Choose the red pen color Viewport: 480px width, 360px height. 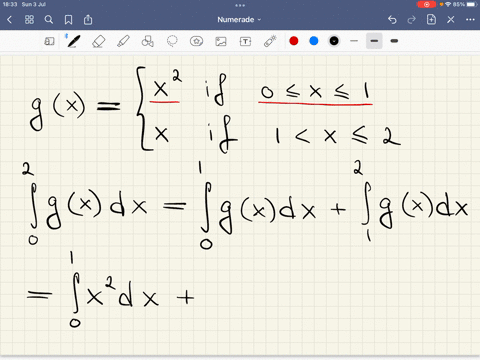pyautogui.click(x=294, y=41)
